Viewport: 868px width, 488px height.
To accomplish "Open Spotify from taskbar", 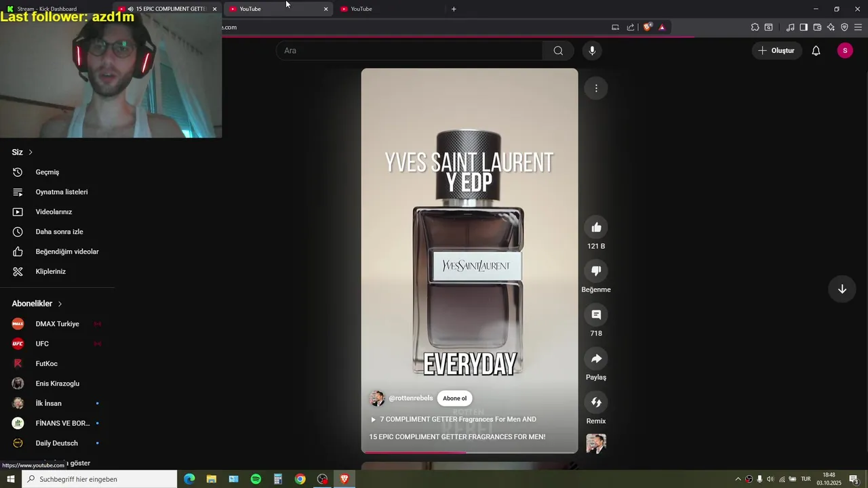I will click(x=256, y=479).
